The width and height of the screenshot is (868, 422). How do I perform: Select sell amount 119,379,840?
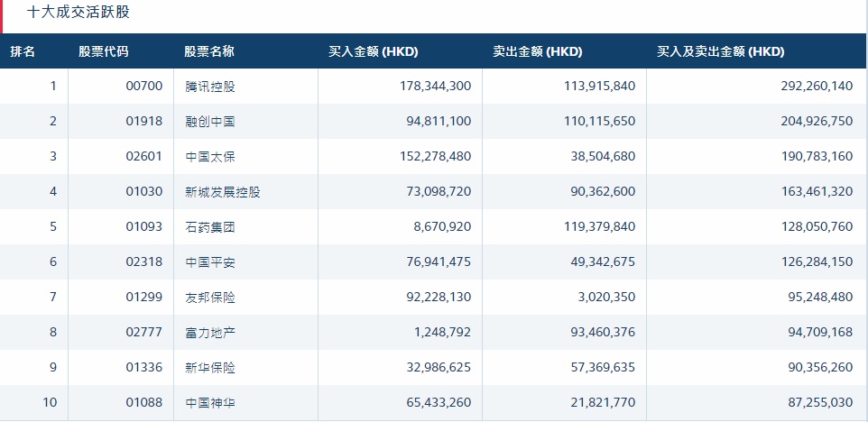(x=599, y=226)
